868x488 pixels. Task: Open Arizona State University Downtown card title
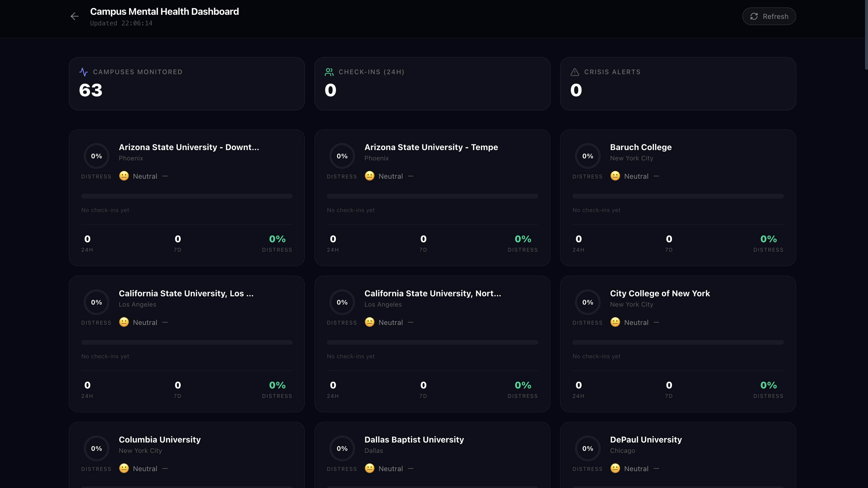pyautogui.click(x=189, y=147)
